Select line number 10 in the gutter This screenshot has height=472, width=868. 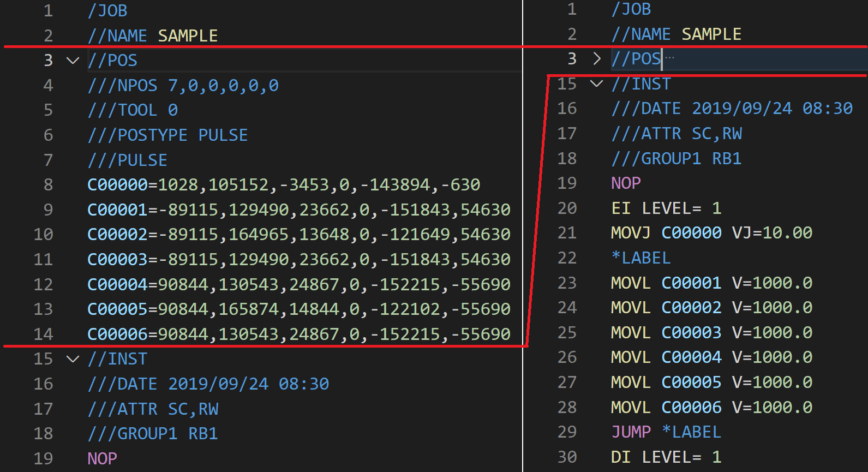[x=43, y=235]
